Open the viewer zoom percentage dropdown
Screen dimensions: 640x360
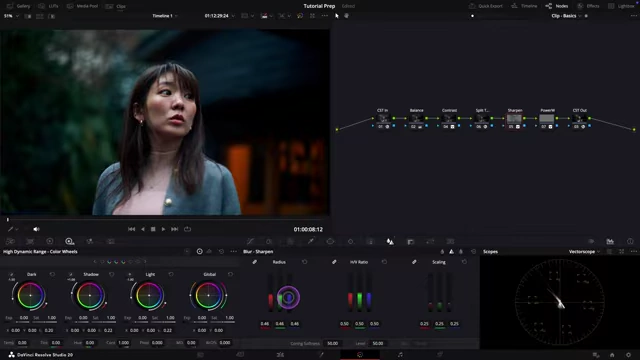(11, 16)
